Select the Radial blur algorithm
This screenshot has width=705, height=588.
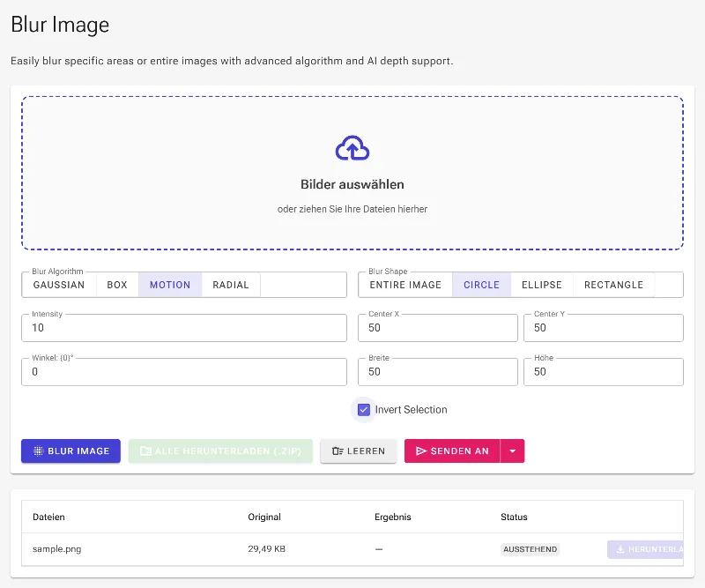[x=231, y=285]
